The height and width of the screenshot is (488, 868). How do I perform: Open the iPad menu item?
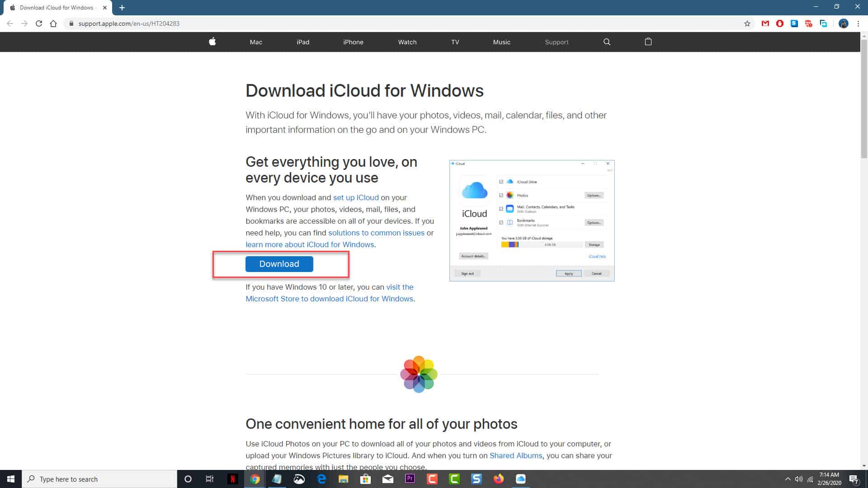[x=303, y=42]
